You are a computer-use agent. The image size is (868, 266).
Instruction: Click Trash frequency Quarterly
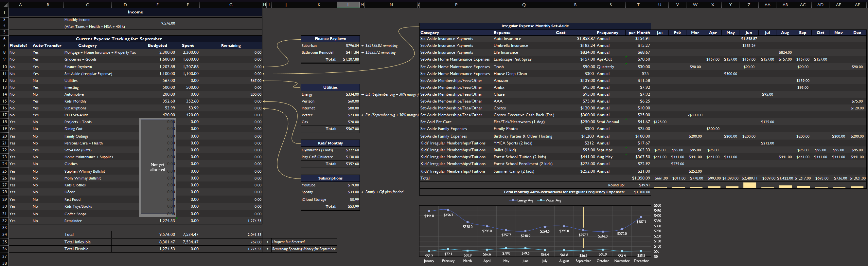[605, 67]
